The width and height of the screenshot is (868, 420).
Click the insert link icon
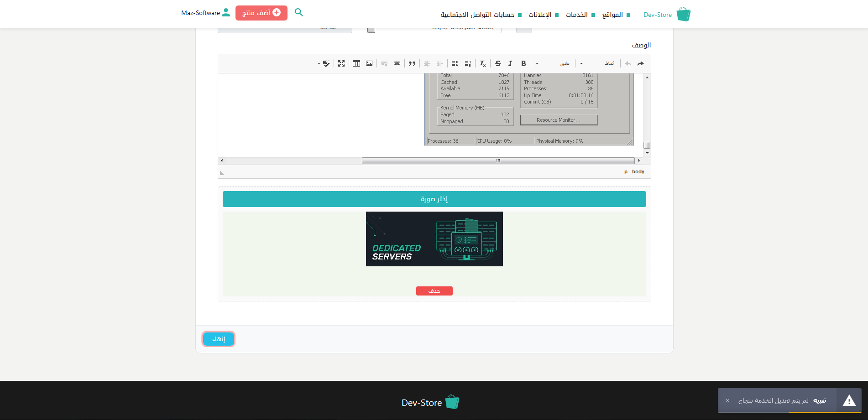[397, 63]
